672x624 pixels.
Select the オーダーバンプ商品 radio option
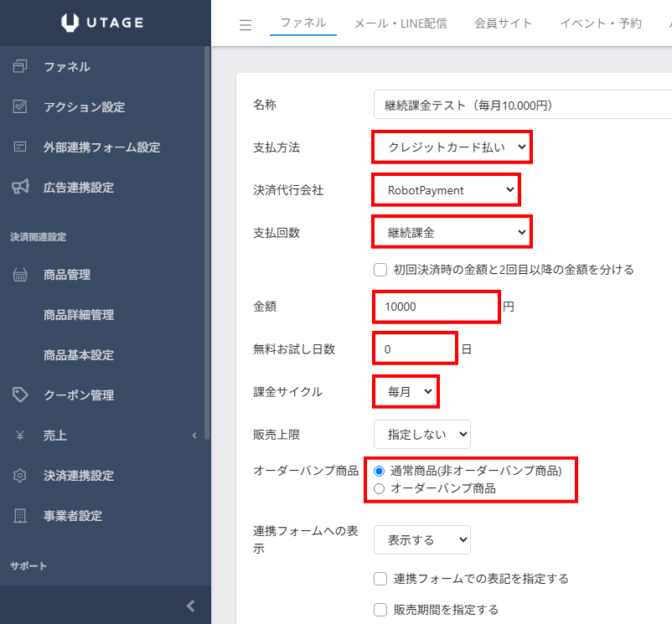pos(379,488)
